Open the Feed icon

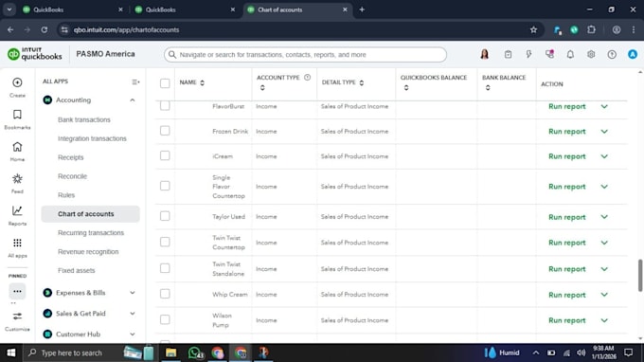point(17,179)
